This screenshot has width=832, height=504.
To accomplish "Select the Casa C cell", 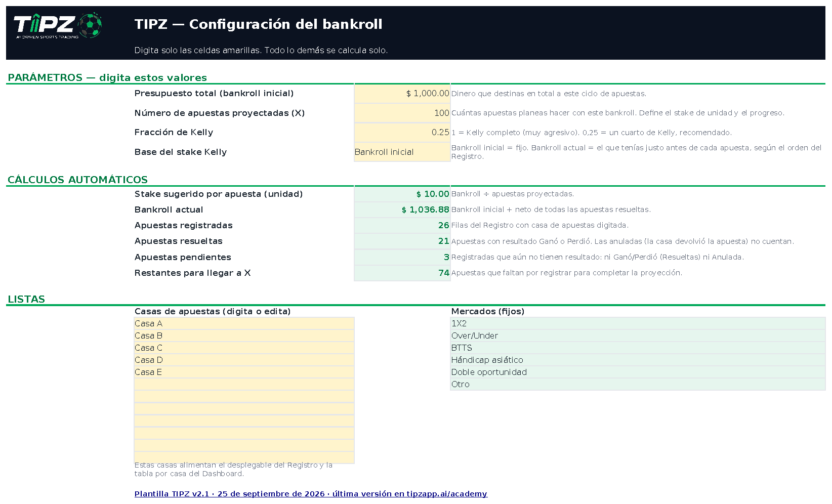I will tap(244, 348).
